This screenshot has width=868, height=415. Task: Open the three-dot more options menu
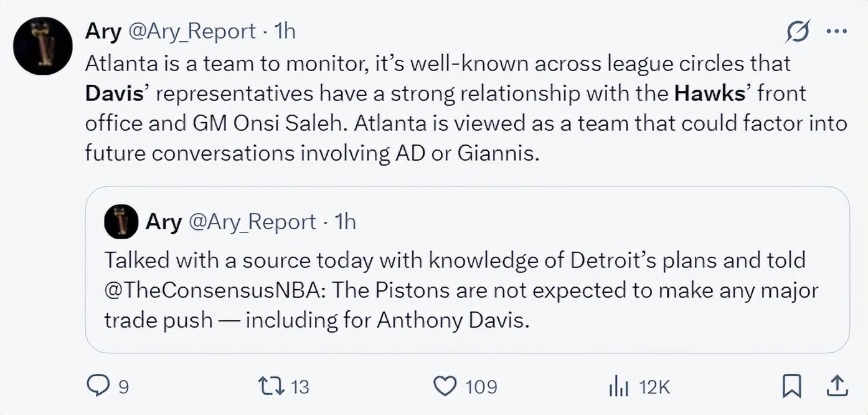pyautogui.click(x=836, y=32)
